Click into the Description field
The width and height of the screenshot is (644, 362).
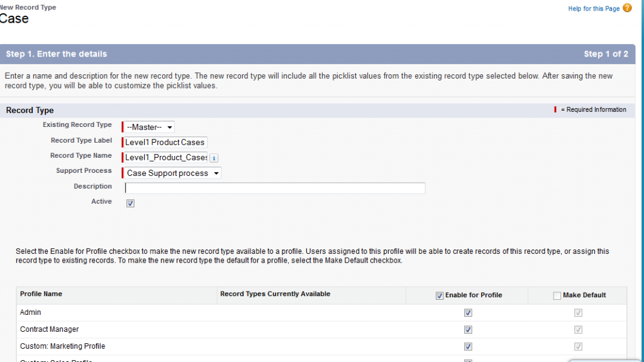point(275,188)
